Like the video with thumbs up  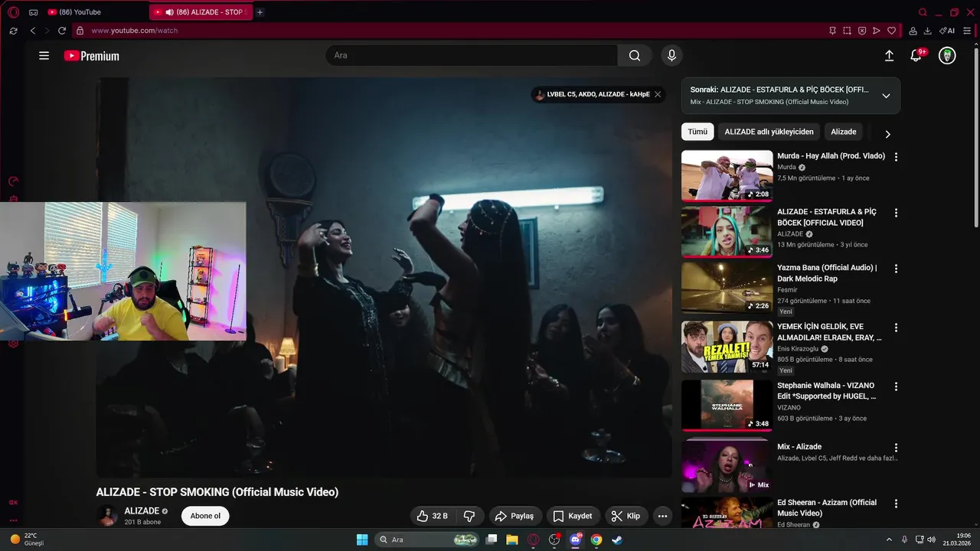click(x=433, y=516)
